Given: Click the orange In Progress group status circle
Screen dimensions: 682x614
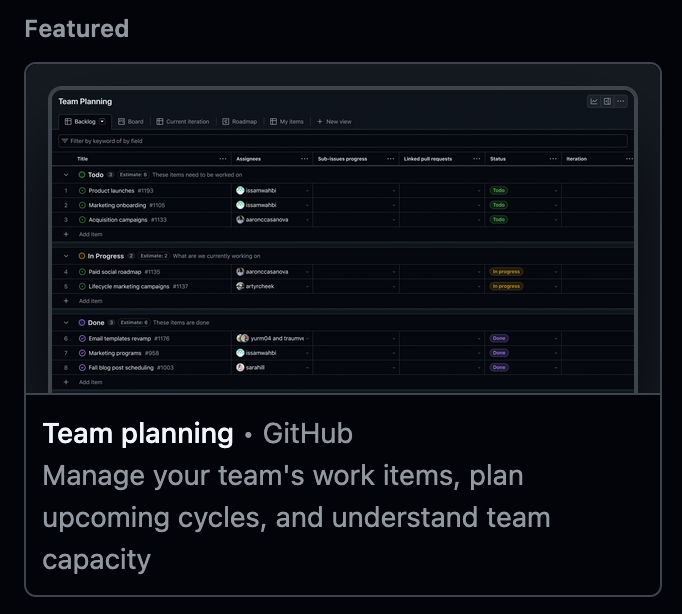Looking at the screenshot, I should click(82, 256).
